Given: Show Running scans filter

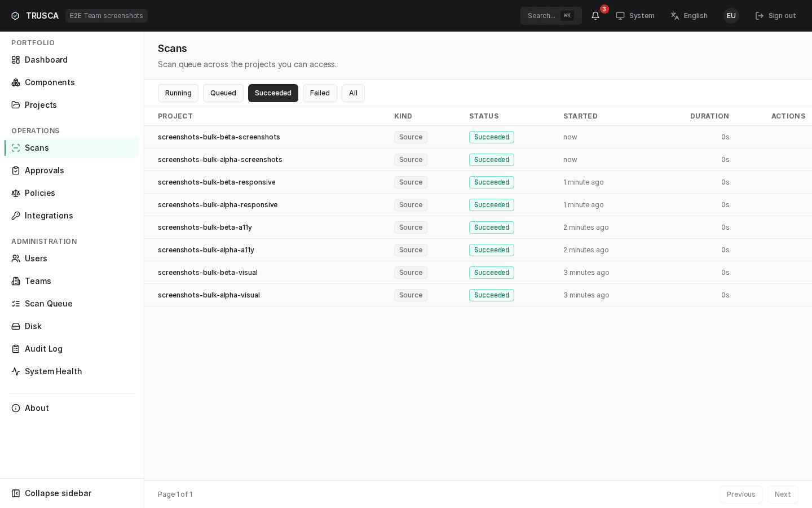Looking at the screenshot, I should [x=178, y=93].
